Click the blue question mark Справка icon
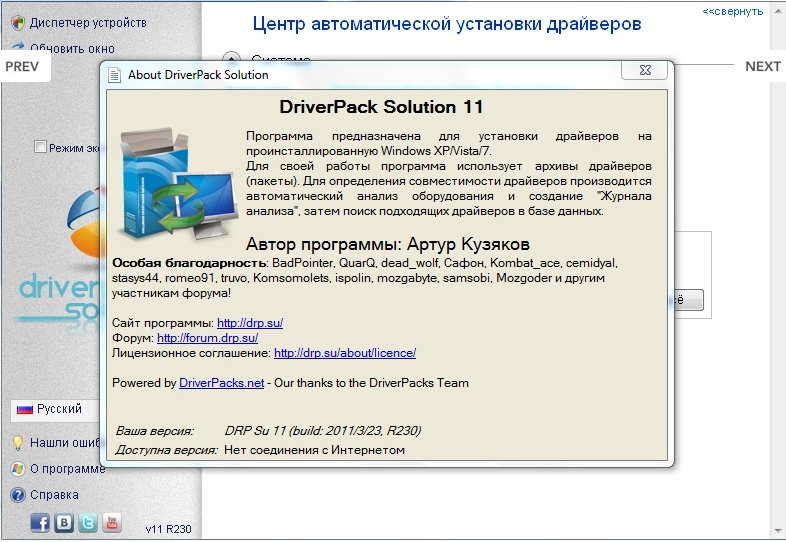786x542 pixels. tap(18, 495)
